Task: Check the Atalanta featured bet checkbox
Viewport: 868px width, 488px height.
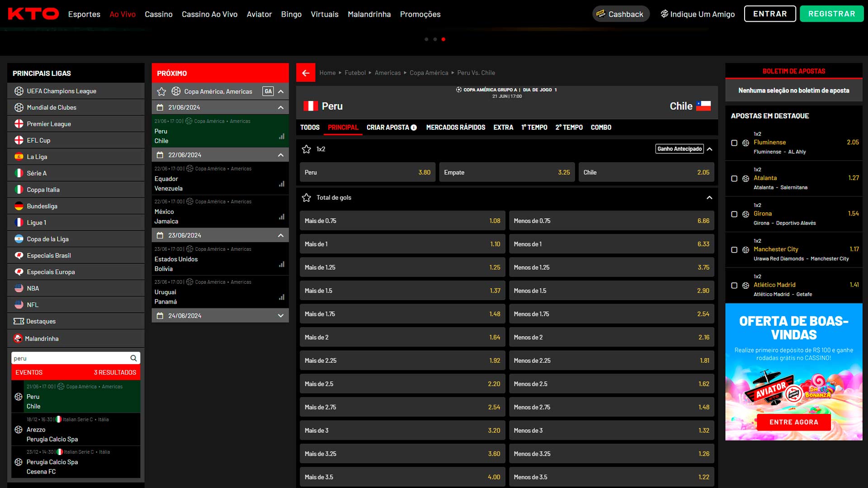Action: 734,178
